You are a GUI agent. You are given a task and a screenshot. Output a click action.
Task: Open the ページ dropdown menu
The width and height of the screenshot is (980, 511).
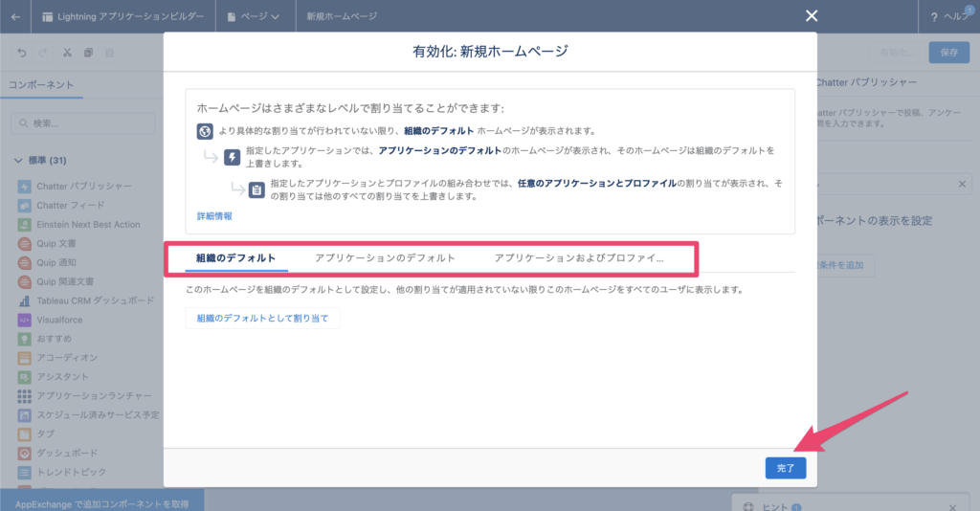(x=254, y=16)
